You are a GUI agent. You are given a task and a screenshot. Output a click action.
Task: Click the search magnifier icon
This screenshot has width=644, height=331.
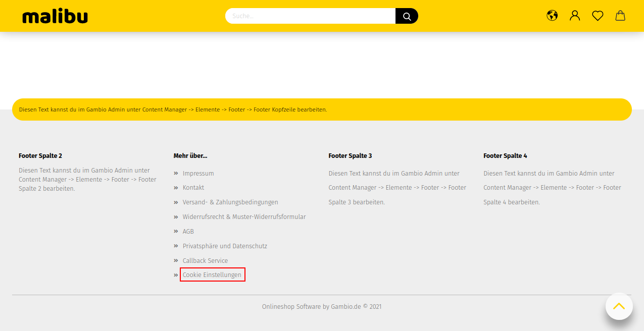406,16
